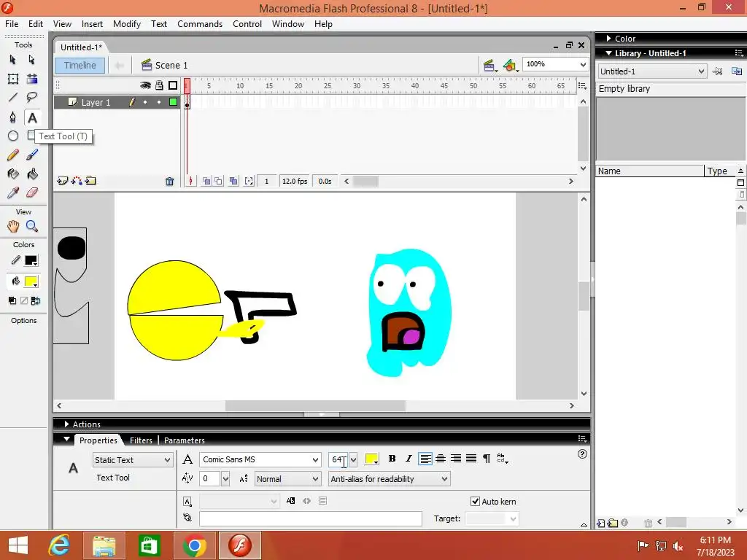747x560 pixels.
Task: Select the Brush tool
Action: (32, 155)
